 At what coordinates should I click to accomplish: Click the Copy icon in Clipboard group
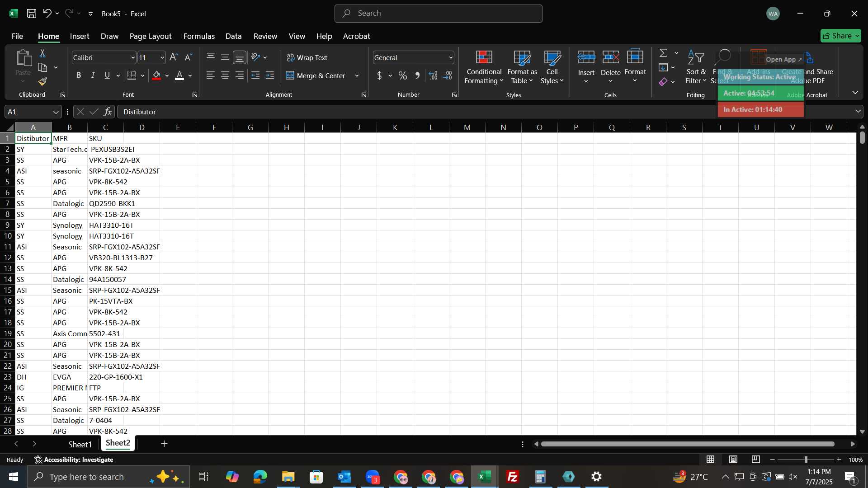point(42,68)
